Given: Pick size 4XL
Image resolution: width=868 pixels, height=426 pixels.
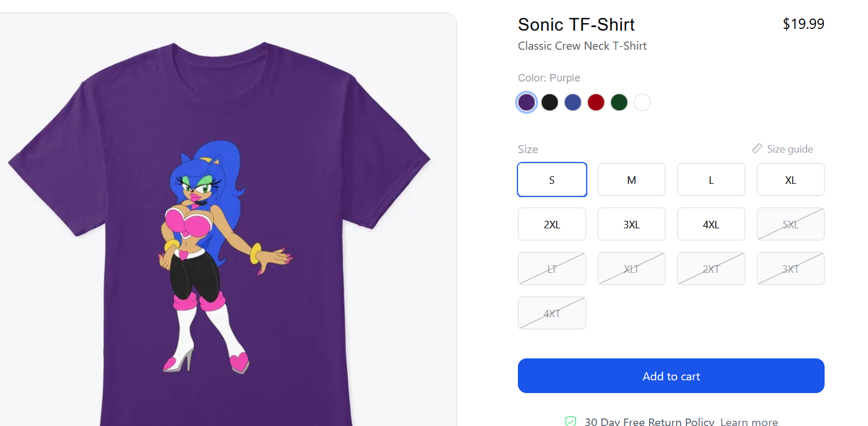Looking at the screenshot, I should tap(711, 224).
